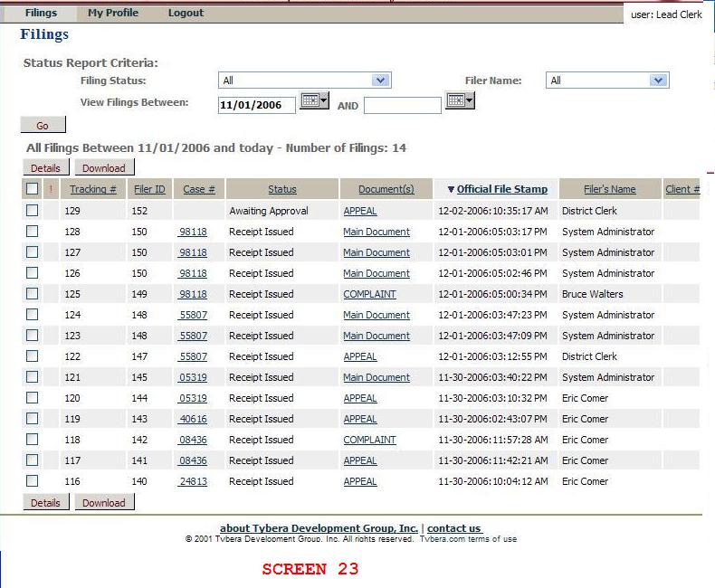Open the Filer Name dropdown
This screenshot has height=588, width=715.
[x=606, y=81]
